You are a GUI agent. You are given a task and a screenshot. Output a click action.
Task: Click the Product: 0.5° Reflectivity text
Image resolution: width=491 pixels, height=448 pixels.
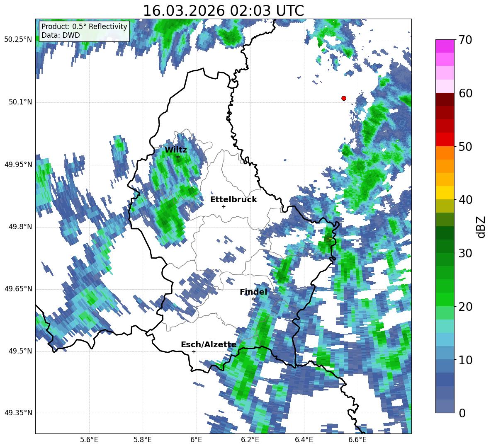pos(84,26)
